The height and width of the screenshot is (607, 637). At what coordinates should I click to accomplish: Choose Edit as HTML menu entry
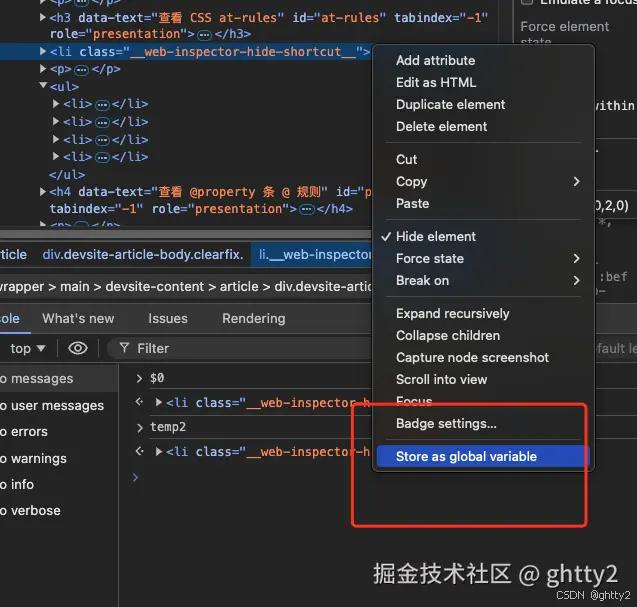[x=436, y=82]
